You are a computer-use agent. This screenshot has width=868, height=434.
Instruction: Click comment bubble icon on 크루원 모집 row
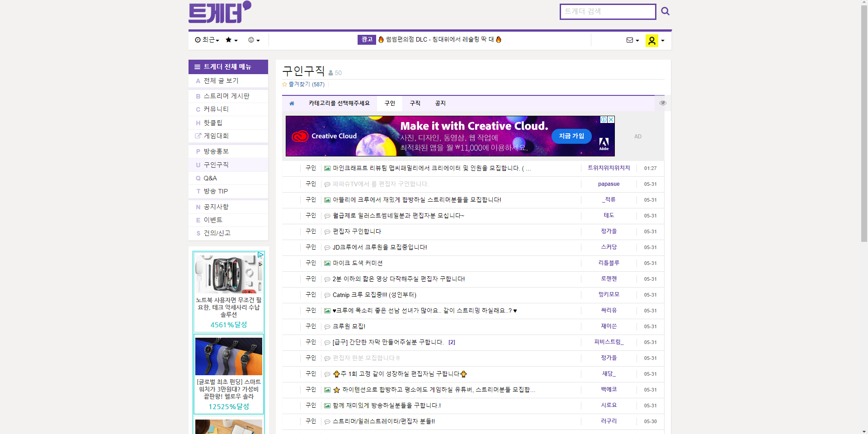[327, 326]
